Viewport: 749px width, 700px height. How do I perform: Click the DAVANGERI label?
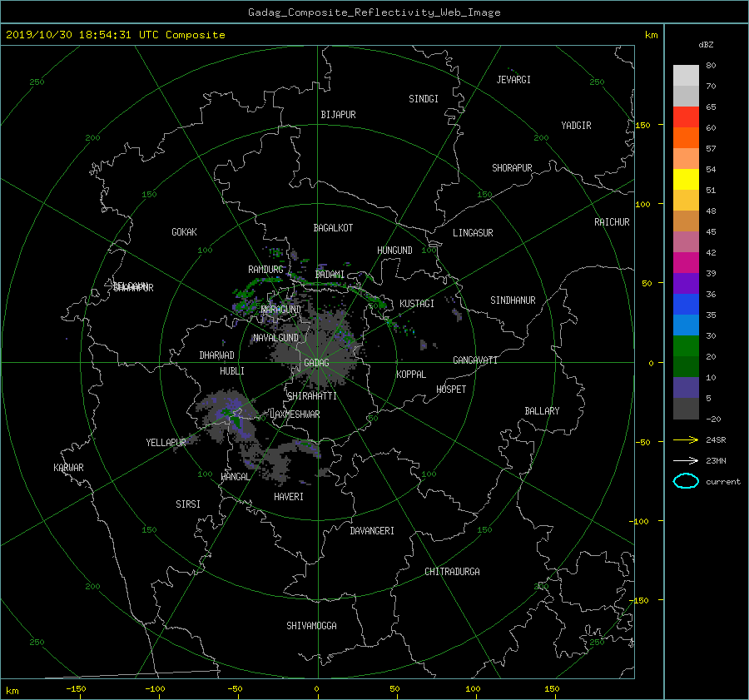tap(372, 531)
